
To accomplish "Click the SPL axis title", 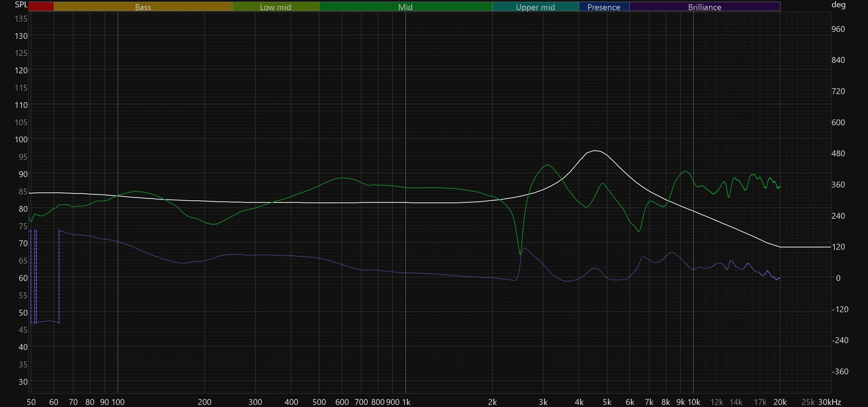I will (21, 5).
